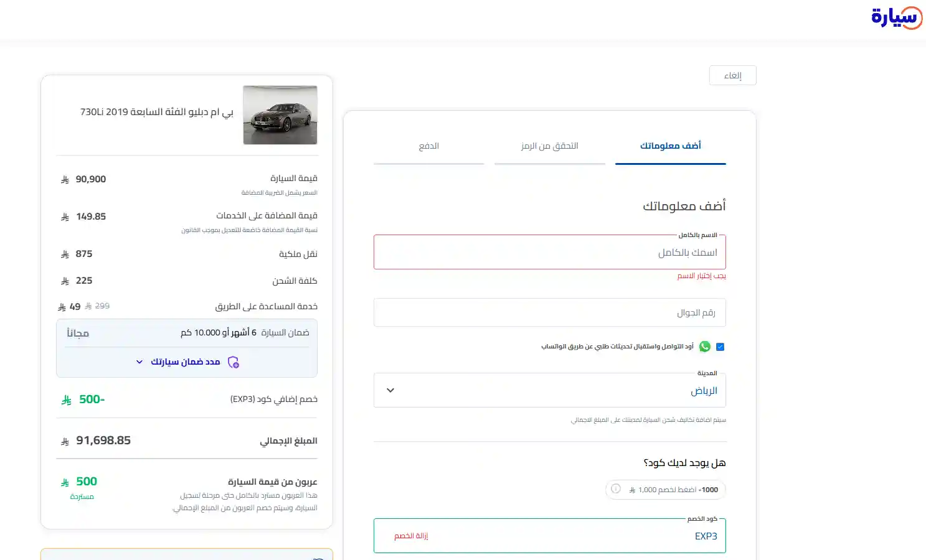Click the مستردة refundable label
Viewport: 926px width, 560px height.
[x=82, y=497]
